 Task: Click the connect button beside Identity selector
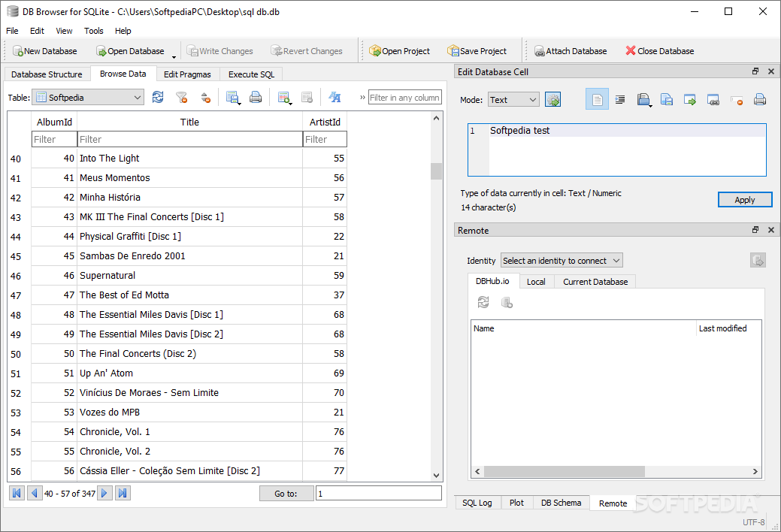point(758,260)
